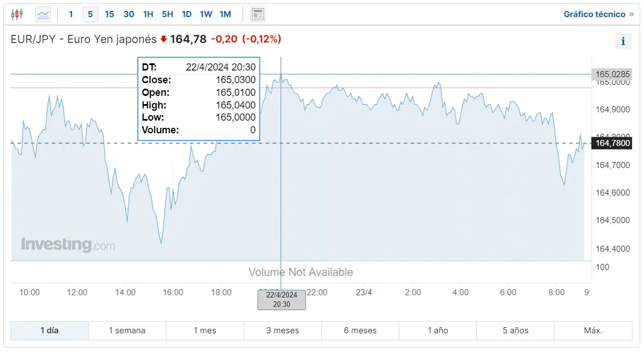Open the Gráfico técnico link
This screenshot has height=352, width=644.
[598, 14]
